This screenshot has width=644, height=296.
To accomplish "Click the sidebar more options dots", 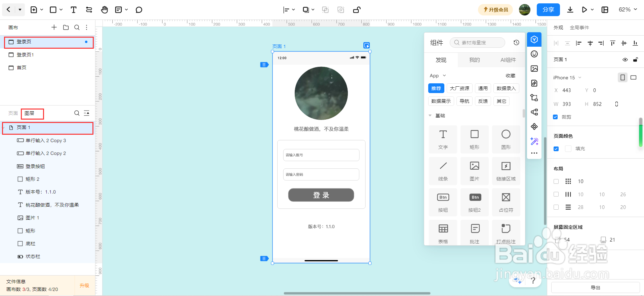I will 534,153.
